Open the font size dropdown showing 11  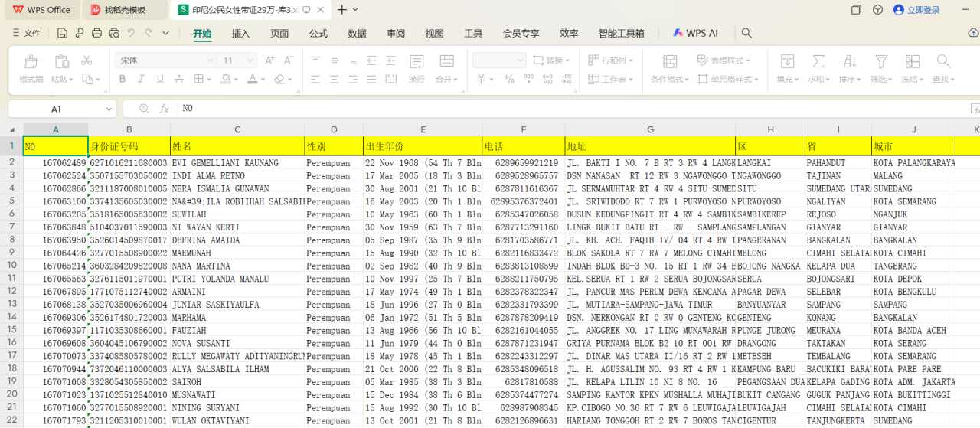coord(250,60)
